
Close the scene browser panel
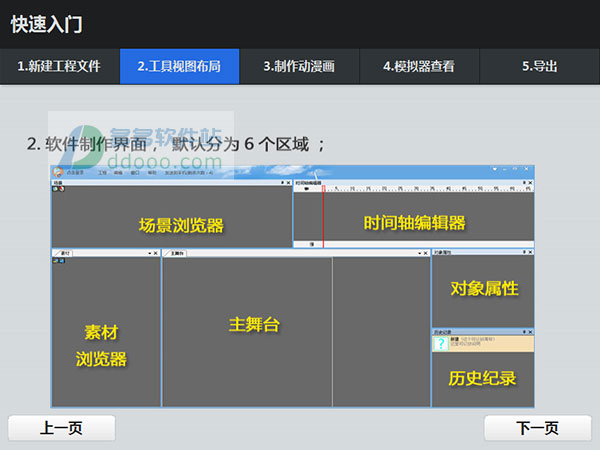[288, 184]
